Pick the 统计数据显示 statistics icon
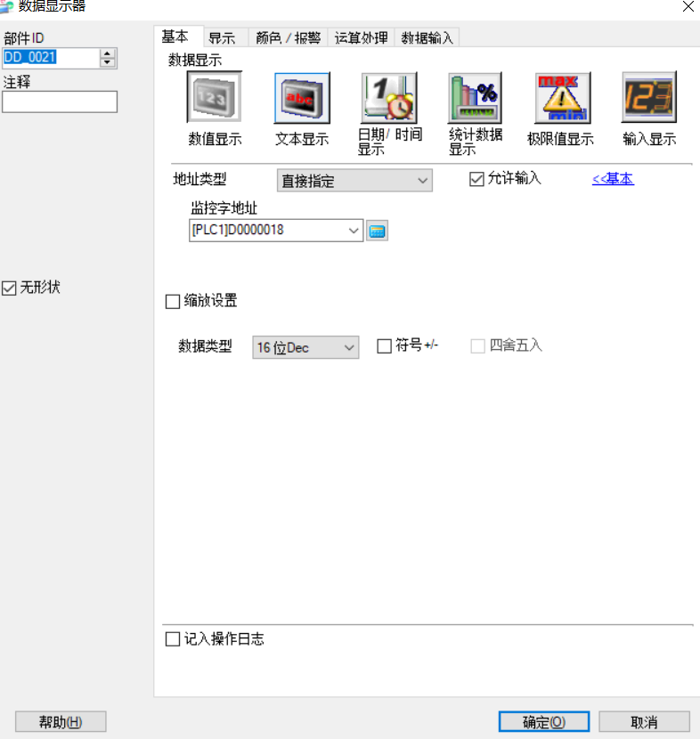This screenshot has height=739, width=700. coord(476,98)
